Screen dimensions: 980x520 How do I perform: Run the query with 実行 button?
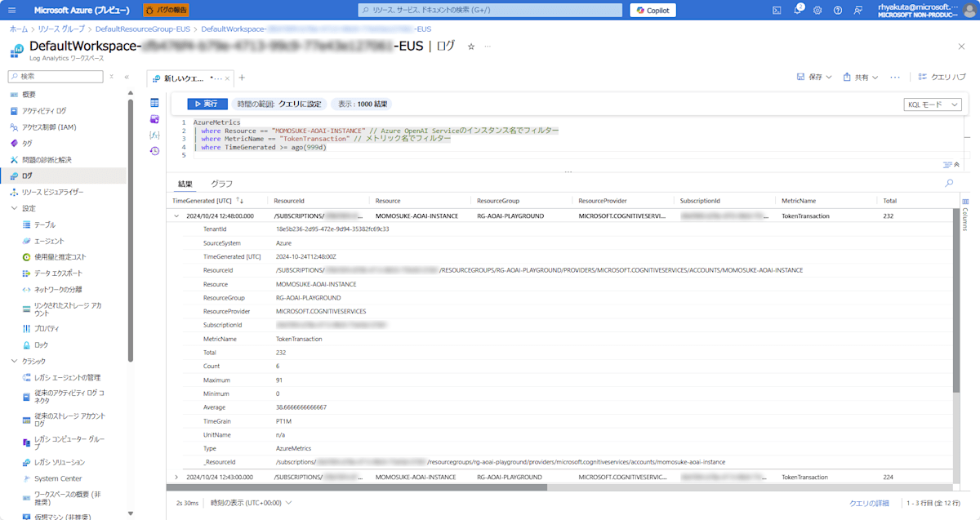pos(207,104)
